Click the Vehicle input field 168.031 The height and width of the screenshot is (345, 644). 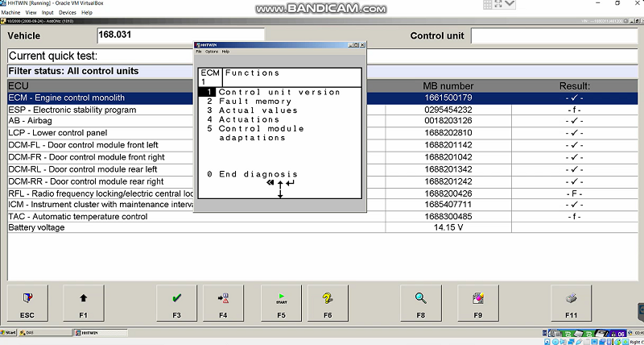[180, 35]
